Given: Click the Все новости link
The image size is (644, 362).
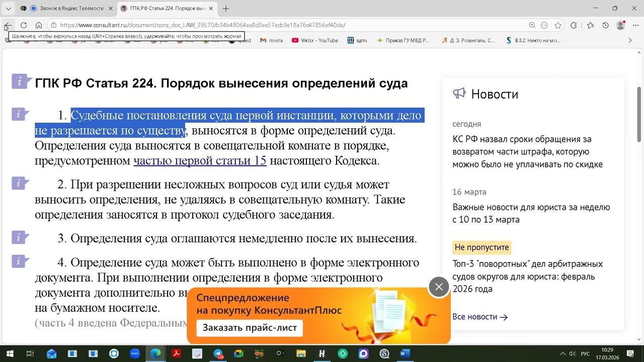Looking at the screenshot, I should [480, 317].
